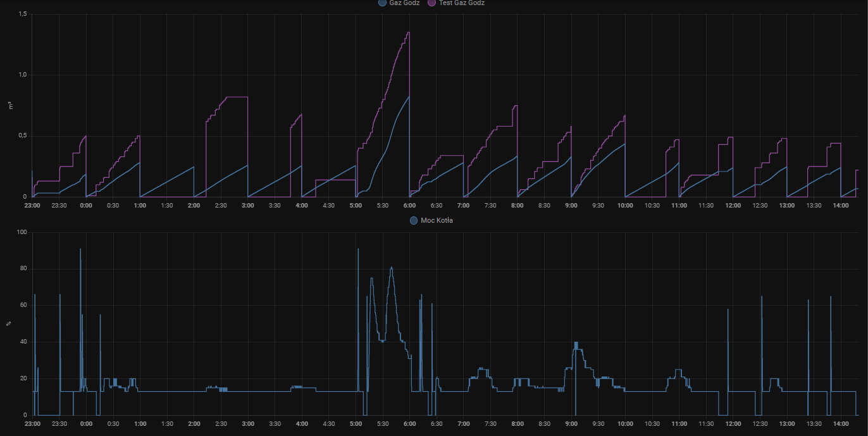
Task: Click 23:00 label on the gas chart axis
Action: (32, 205)
